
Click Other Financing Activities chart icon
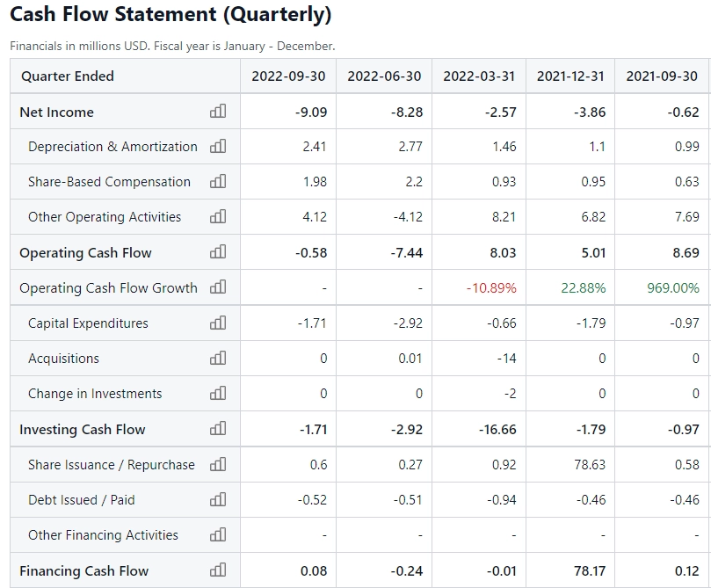(x=218, y=534)
